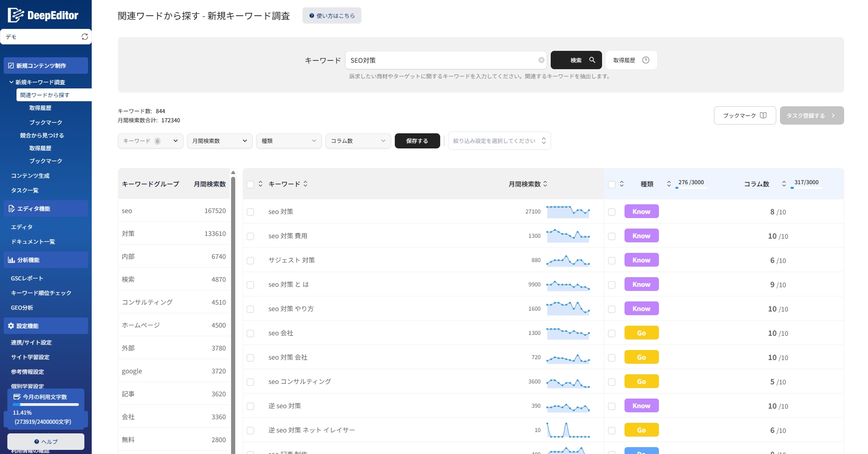This screenshot has width=868, height=454.
Task: Click the タスク登録する button
Action: [812, 115]
